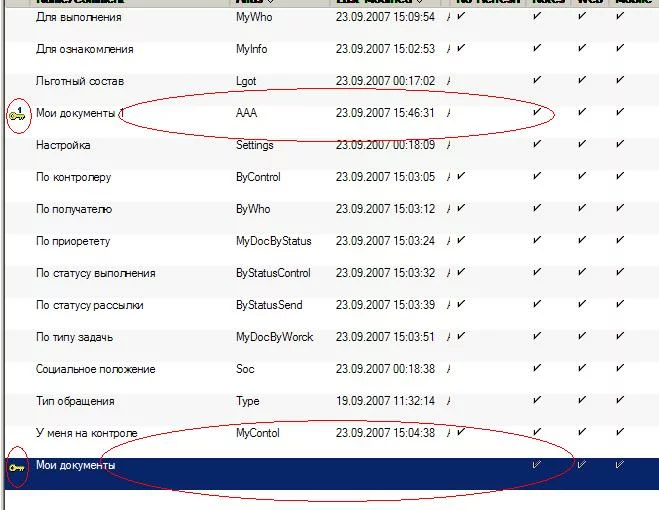Click key icon beside Мои документы AAA row
The image size is (659, 510).
(x=17, y=115)
